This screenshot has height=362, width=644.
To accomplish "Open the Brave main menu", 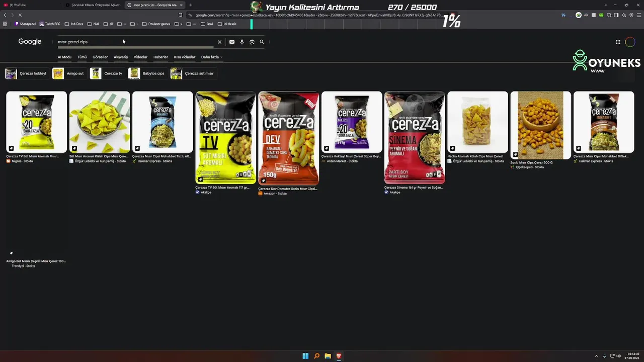I will [638, 15].
